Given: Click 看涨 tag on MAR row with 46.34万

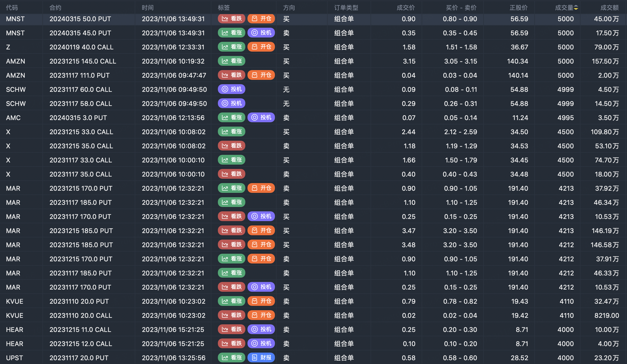Looking at the screenshot, I should click(x=231, y=202).
